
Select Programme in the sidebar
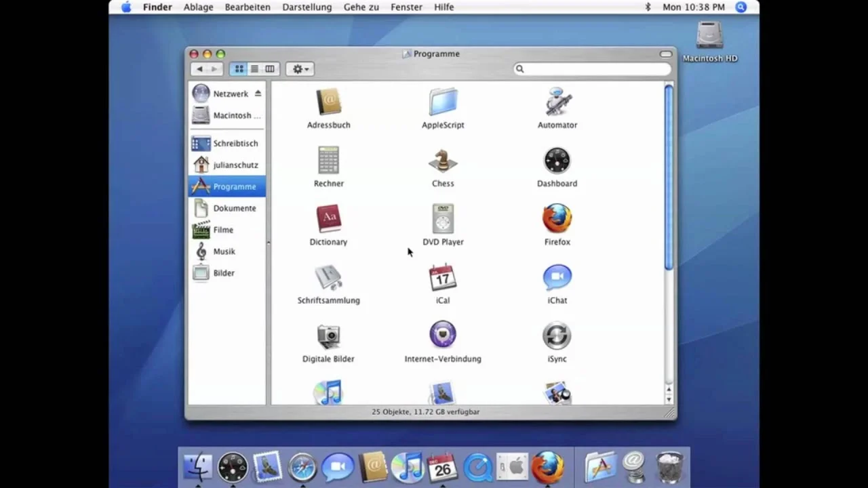(x=226, y=186)
